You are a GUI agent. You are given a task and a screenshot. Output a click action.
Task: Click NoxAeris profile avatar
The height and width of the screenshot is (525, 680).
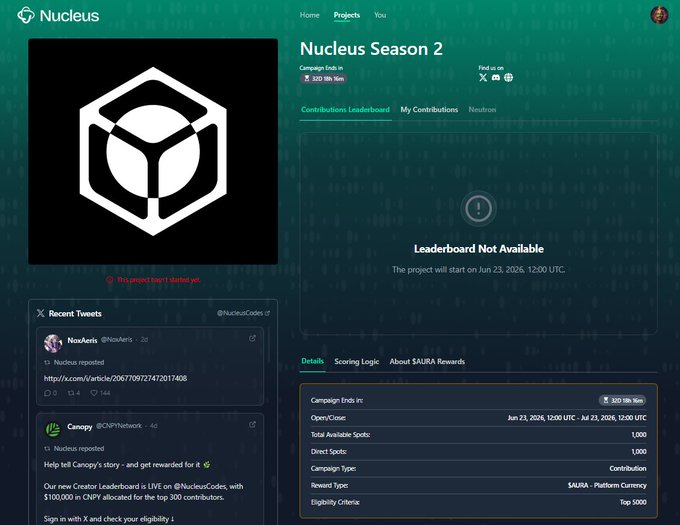(53, 343)
